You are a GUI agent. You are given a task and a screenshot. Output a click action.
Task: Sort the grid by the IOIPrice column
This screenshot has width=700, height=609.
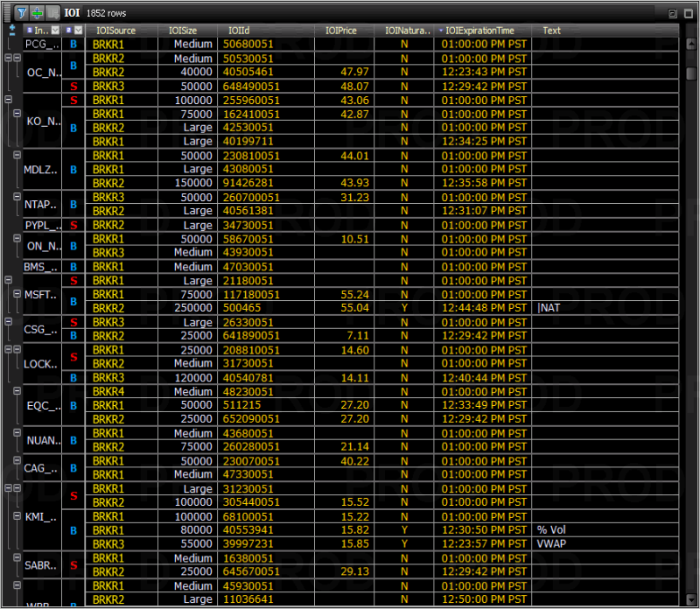(x=341, y=30)
